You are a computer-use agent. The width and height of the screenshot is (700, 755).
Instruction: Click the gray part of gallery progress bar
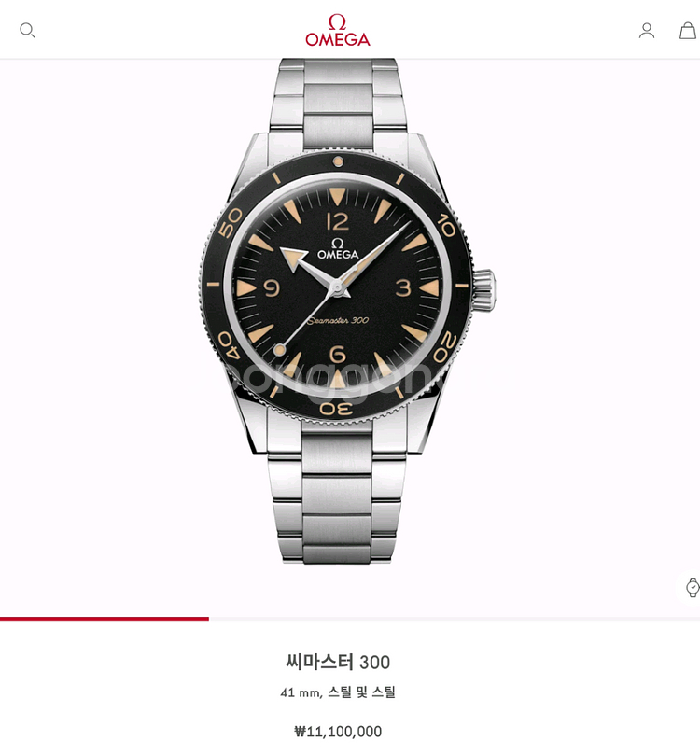(455, 618)
